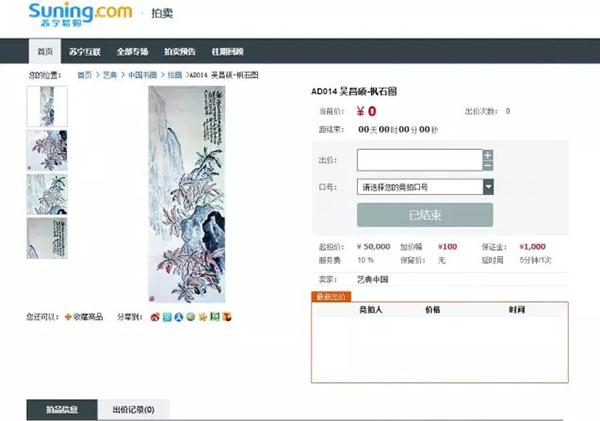
Task: Click seller name 艺典中国
Action: tap(373, 279)
